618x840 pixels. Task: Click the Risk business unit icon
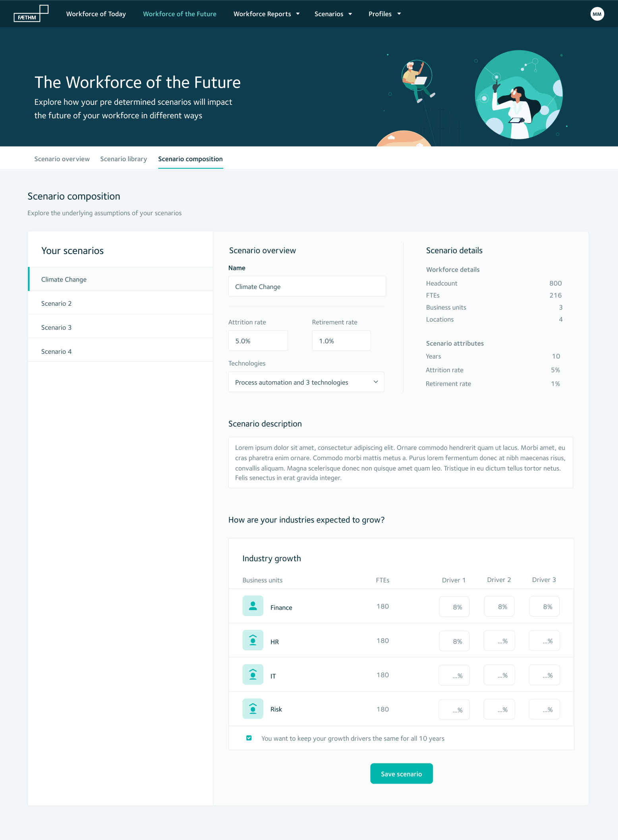253,709
